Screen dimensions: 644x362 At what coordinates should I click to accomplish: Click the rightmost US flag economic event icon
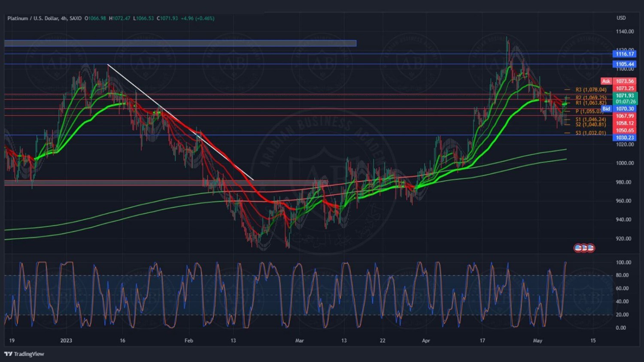(x=591, y=248)
